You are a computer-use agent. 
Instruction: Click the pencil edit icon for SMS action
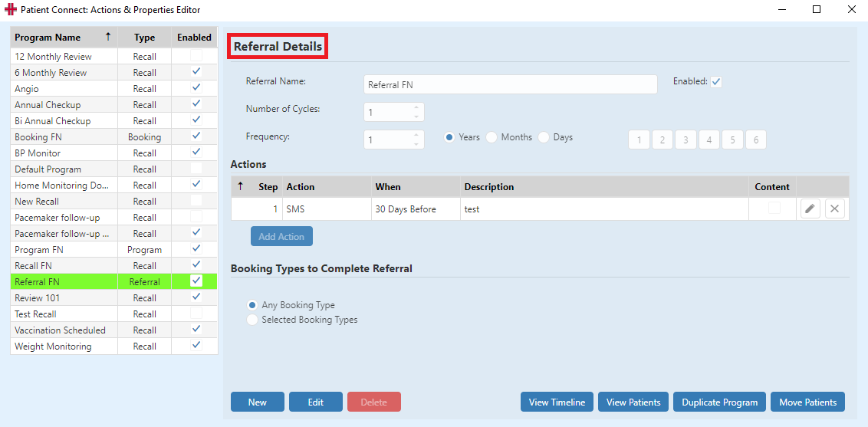[810, 209]
